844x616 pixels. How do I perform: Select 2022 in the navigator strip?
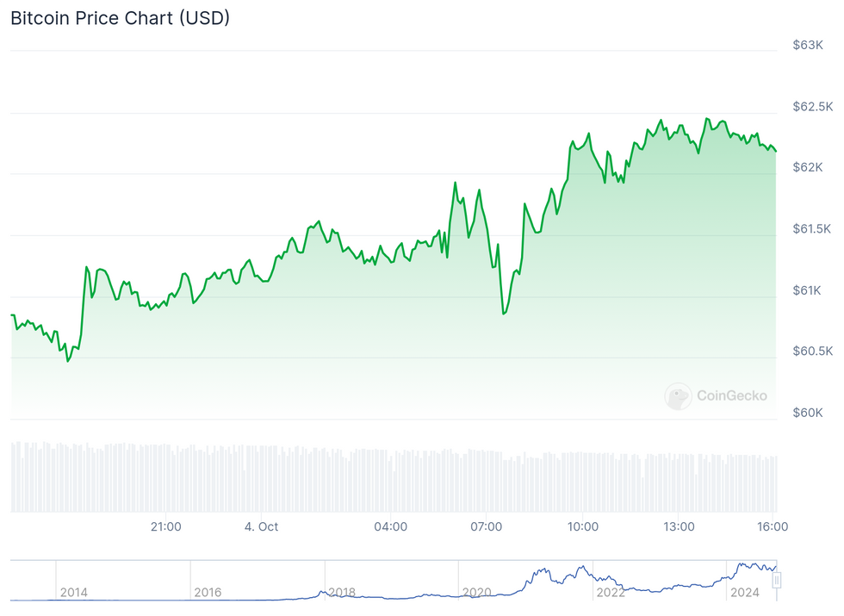tap(611, 593)
